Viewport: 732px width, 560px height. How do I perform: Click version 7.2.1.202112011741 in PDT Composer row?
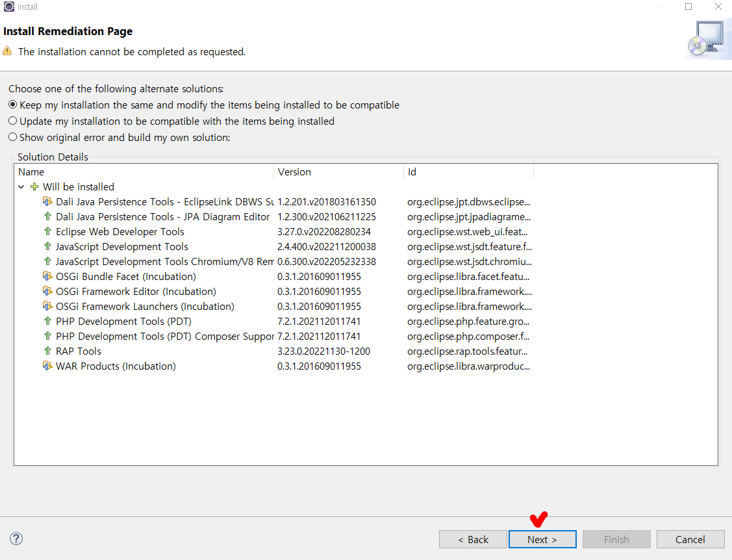click(x=319, y=337)
